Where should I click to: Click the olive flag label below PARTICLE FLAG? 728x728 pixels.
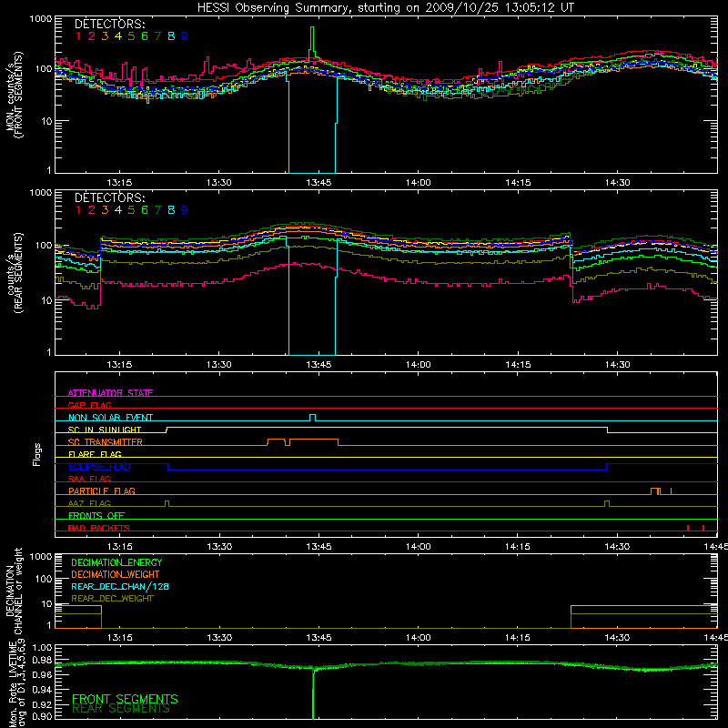(89, 503)
